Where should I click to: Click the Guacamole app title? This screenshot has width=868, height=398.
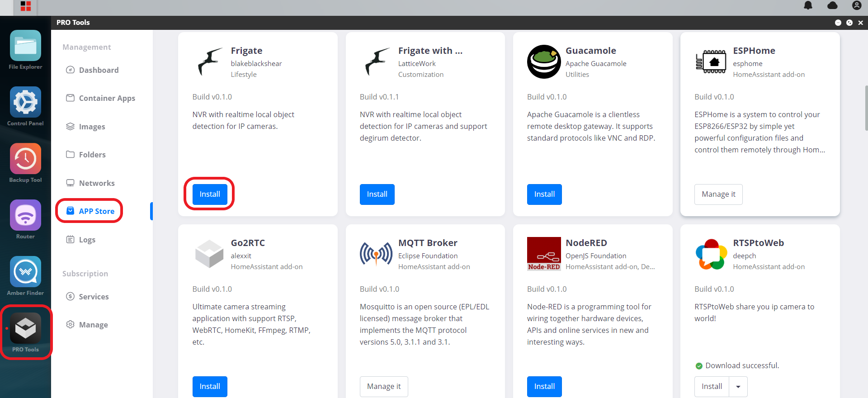click(591, 51)
